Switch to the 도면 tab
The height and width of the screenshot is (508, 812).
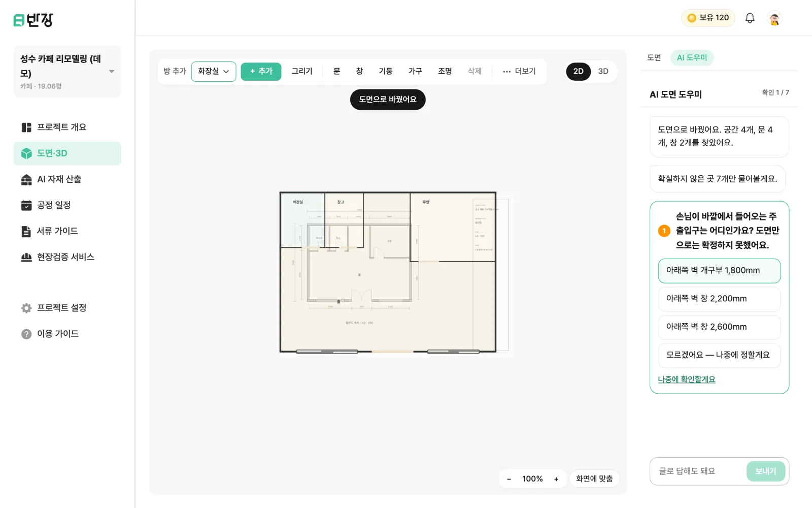pyautogui.click(x=654, y=57)
